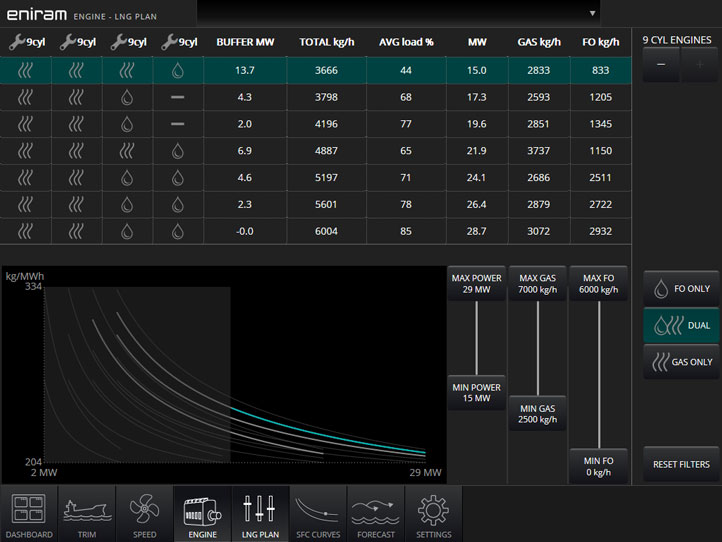Screen dimensions: 722x542
Task: Sort by AVG load % column header
Action: coord(406,42)
